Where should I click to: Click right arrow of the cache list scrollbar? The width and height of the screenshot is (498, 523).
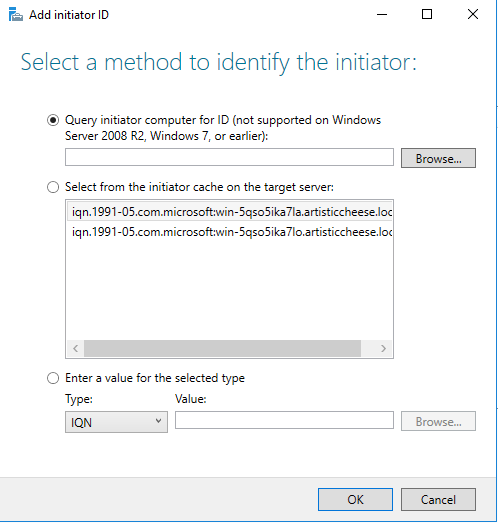click(384, 349)
